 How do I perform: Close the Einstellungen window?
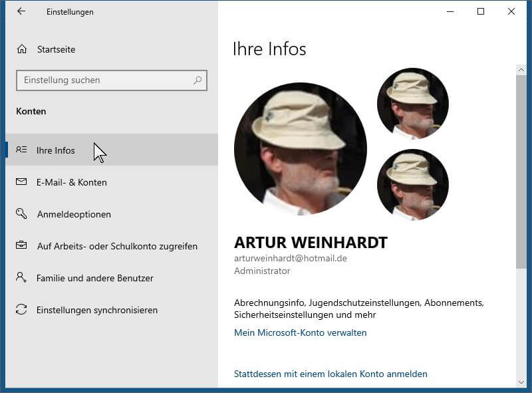coord(511,11)
